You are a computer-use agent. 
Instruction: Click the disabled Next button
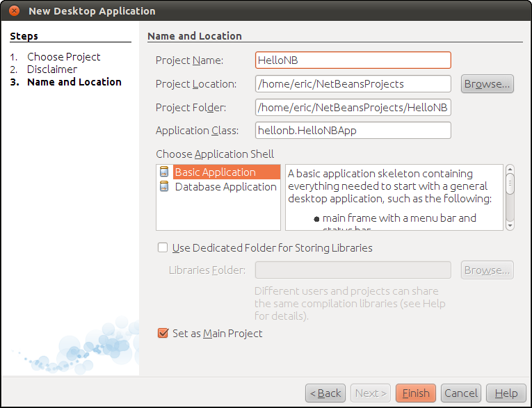371,393
